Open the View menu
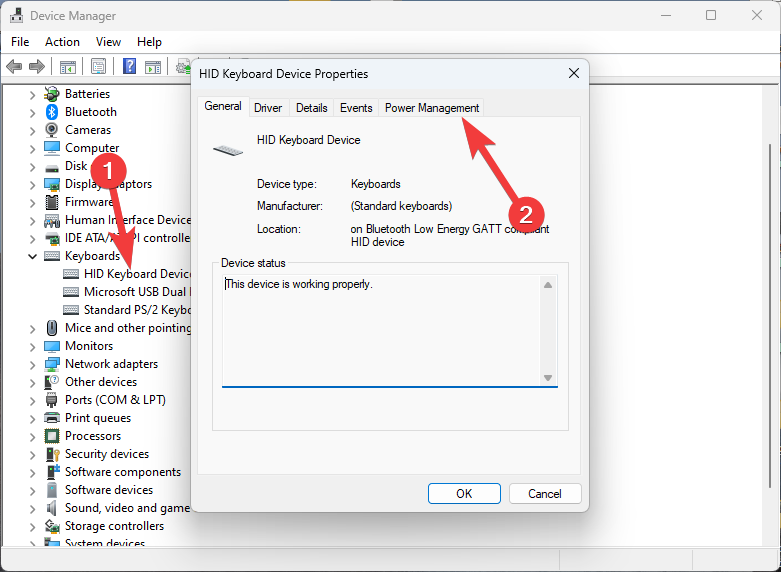Image resolution: width=781 pixels, height=572 pixels. pos(108,42)
